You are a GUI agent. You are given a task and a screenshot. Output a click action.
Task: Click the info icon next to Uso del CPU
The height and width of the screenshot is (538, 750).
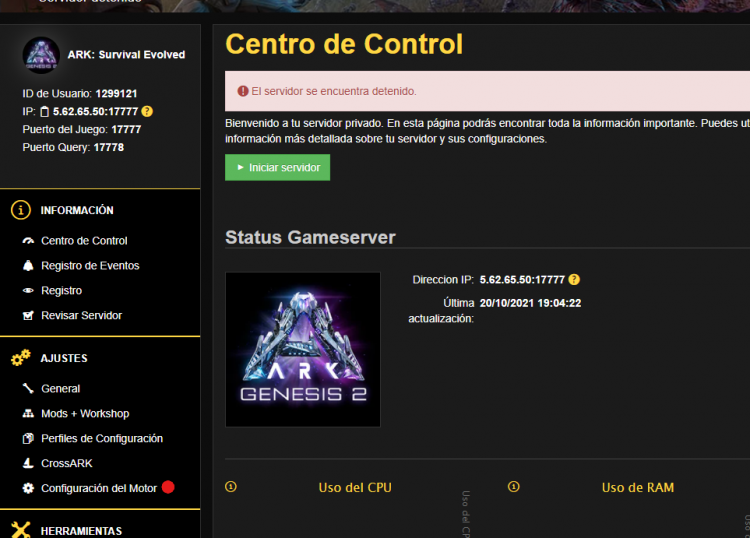click(x=231, y=487)
